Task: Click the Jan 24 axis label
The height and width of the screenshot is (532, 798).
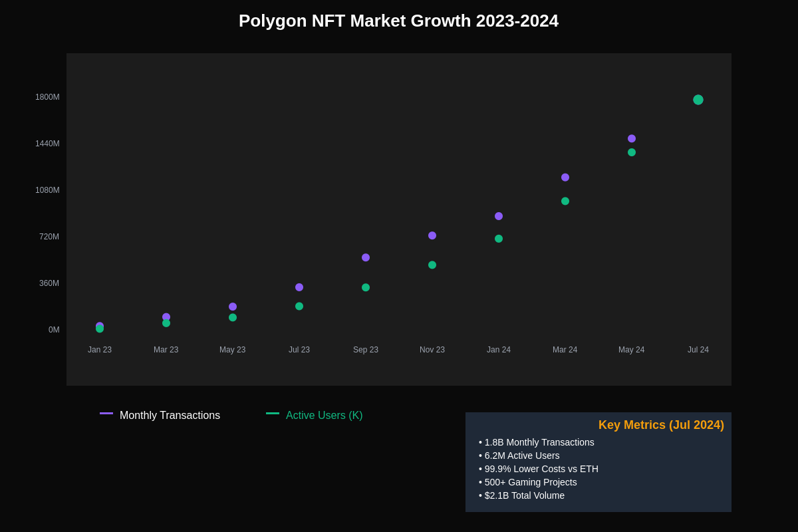Action: [499, 350]
